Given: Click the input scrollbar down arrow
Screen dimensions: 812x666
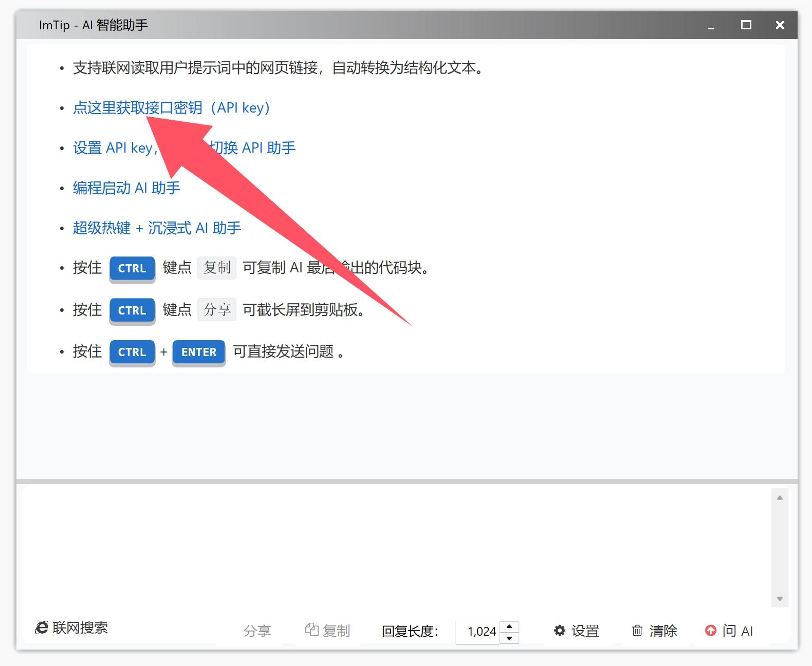Looking at the screenshot, I should [x=780, y=599].
